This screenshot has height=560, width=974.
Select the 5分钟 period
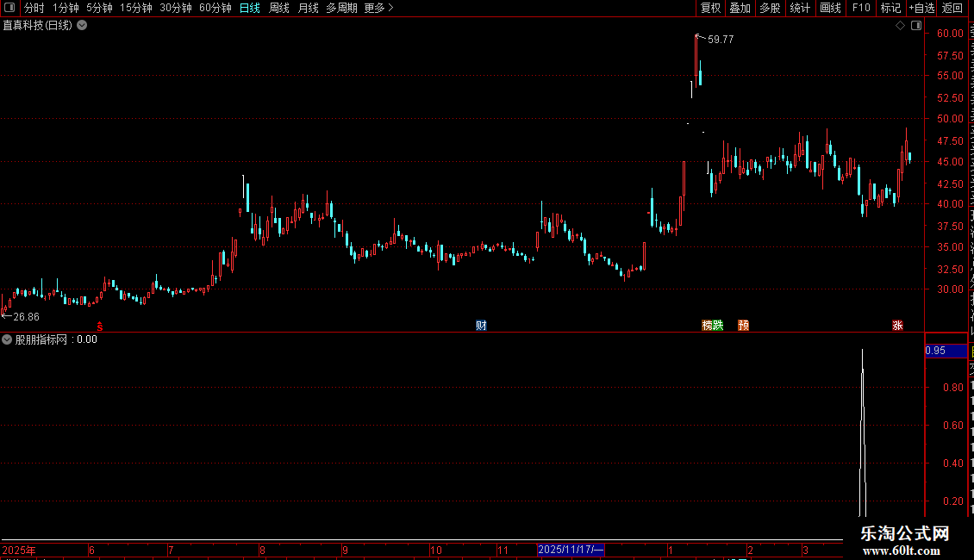click(x=99, y=8)
